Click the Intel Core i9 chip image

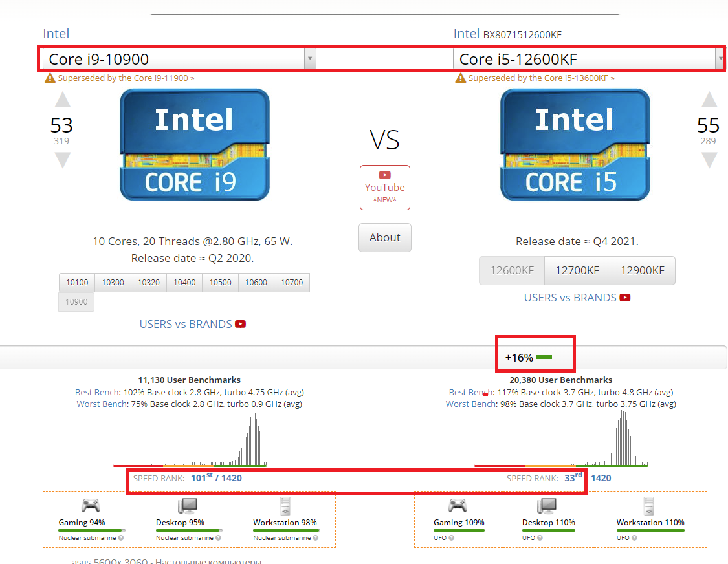pos(195,145)
